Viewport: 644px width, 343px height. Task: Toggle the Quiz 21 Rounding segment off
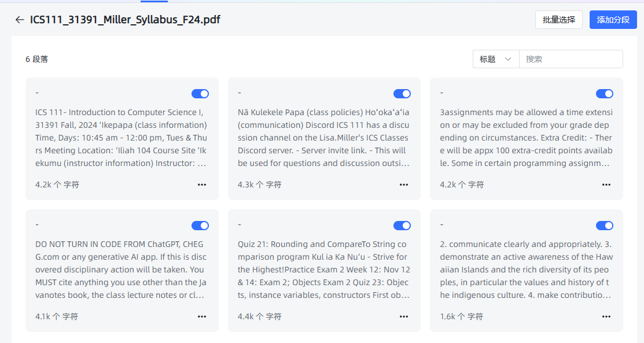[402, 226]
